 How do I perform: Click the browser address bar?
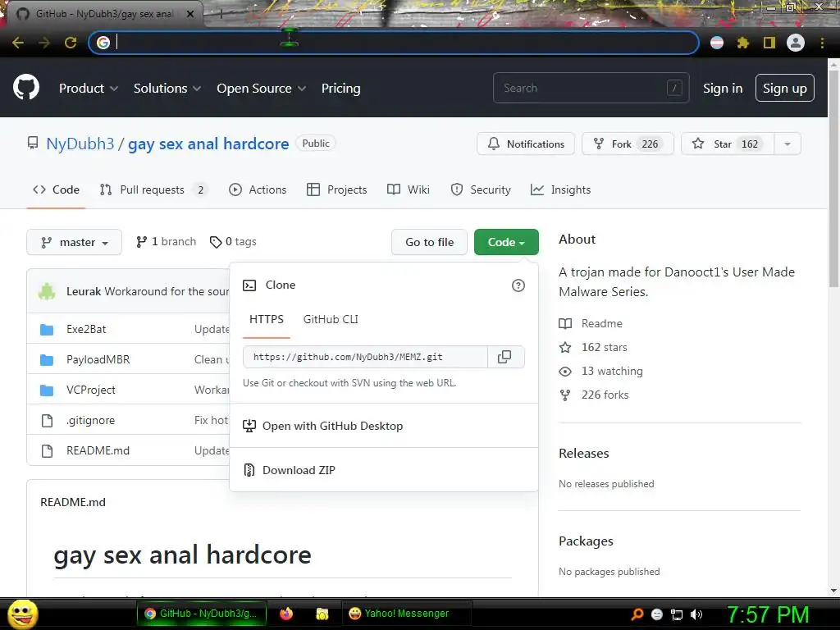point(394,43)
